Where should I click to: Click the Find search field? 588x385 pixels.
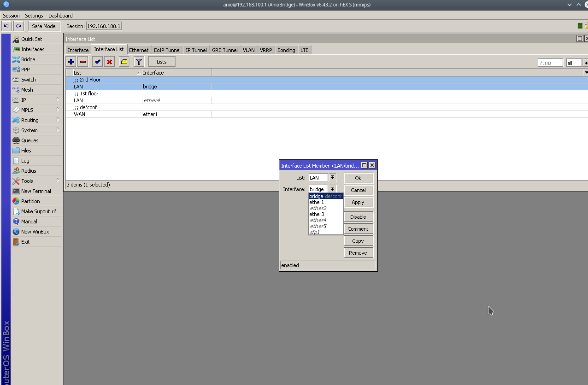(x=550, y=63)
